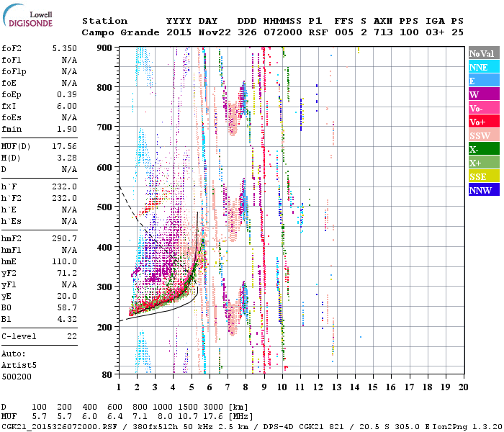Click the E blue legend swatch
Viewport: 504px width, 432px height.
484,81
